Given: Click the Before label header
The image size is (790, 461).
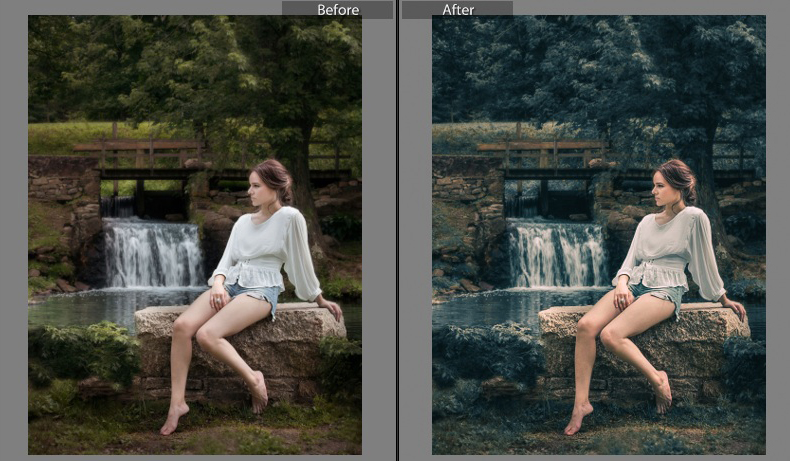Looking at the screenshot, I should [338, 10].
